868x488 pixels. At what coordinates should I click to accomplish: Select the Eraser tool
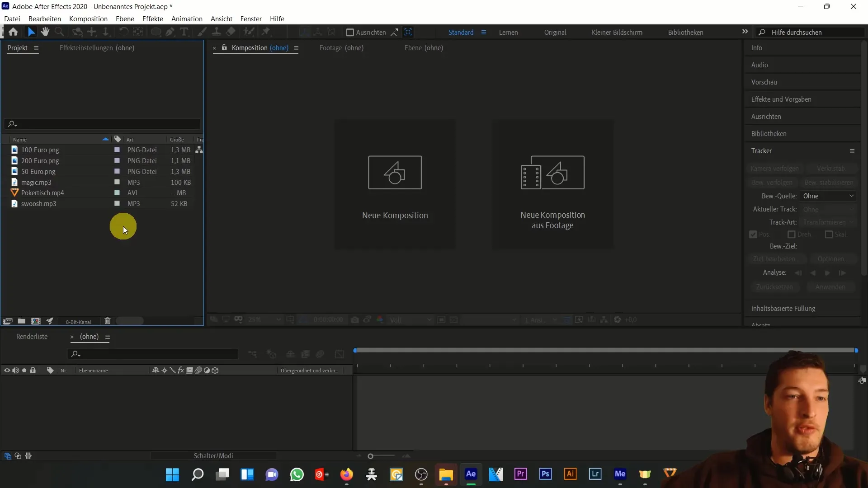(231, 32)
